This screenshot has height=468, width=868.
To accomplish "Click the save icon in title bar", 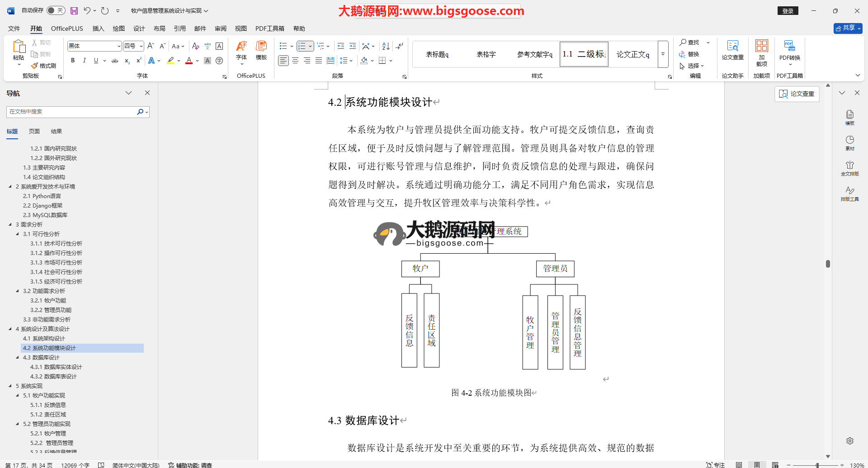I will [x=74, y=10].
